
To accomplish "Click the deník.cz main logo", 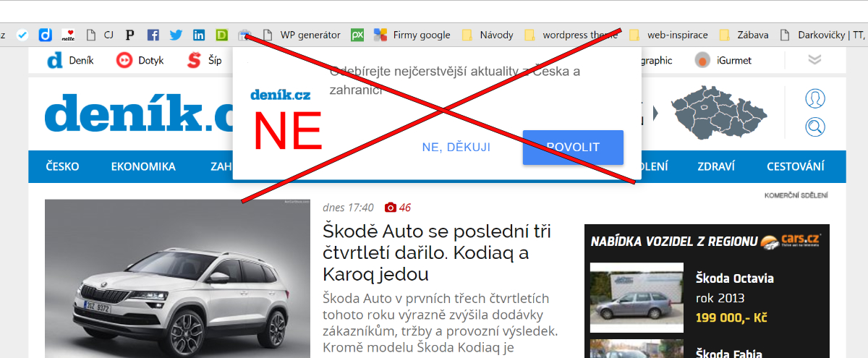I will (139, 114).
